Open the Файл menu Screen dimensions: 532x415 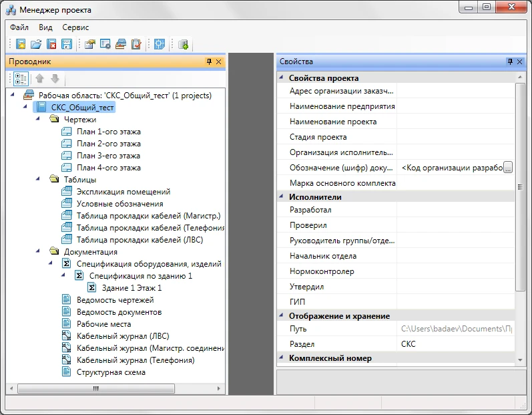[x=19, y=27]
